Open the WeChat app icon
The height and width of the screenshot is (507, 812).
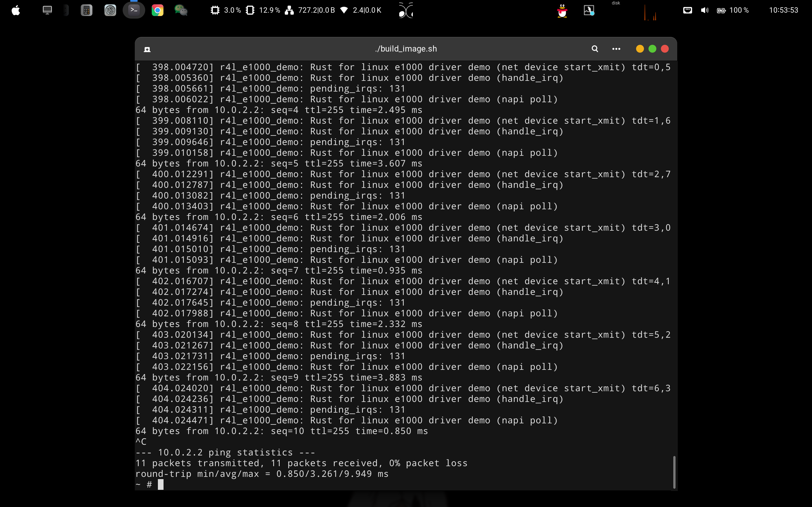click(x=181, y=10)
